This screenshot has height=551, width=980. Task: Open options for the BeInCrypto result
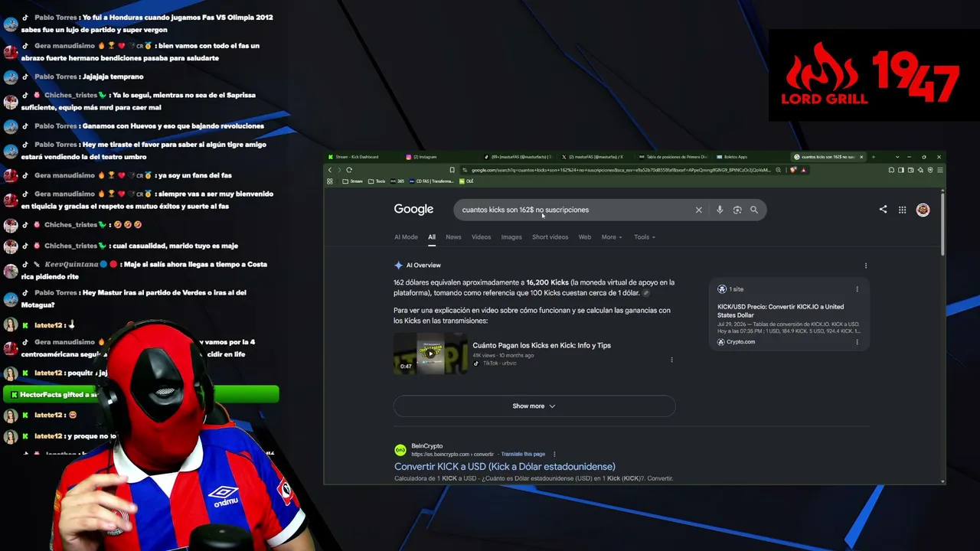click(x=554, y=454)
